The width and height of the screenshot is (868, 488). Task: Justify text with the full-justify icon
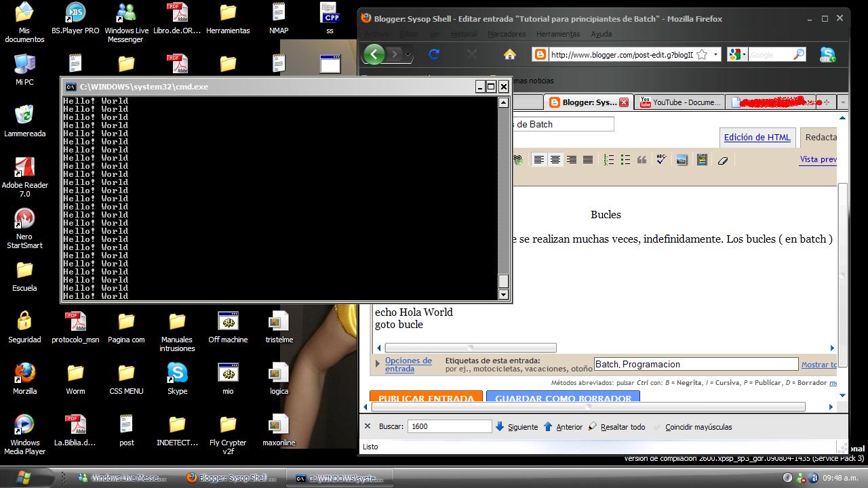[x=588, y=160]
